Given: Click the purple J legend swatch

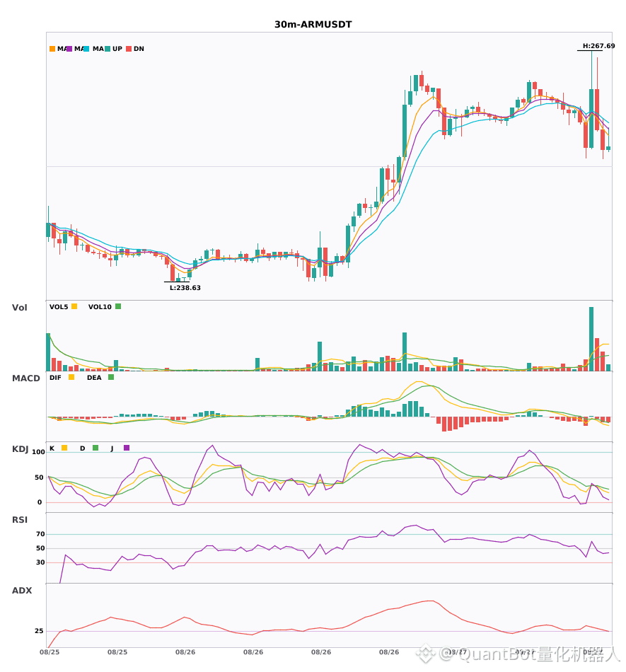Looking at the screenshot, I should coord(127,448).
